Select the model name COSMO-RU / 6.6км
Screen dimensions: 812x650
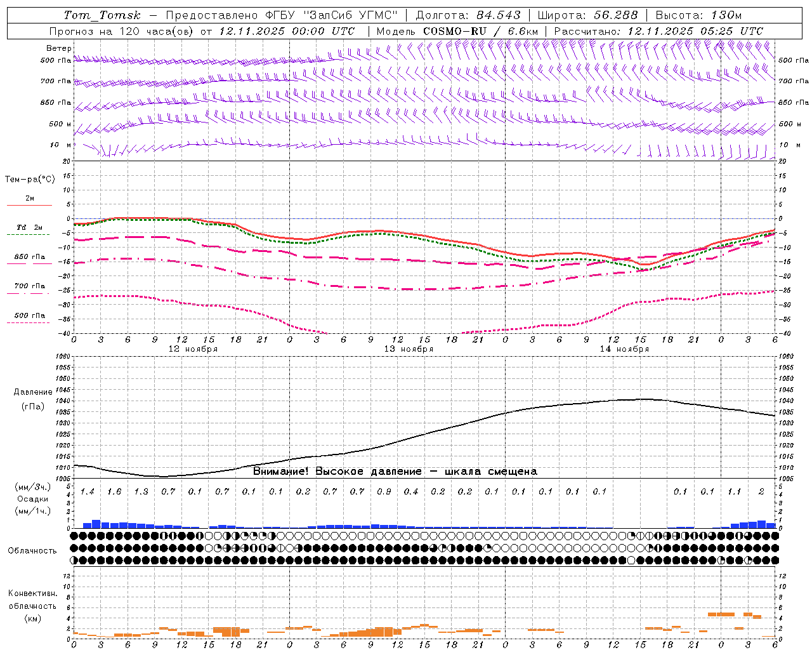click(x=481, y=31)
